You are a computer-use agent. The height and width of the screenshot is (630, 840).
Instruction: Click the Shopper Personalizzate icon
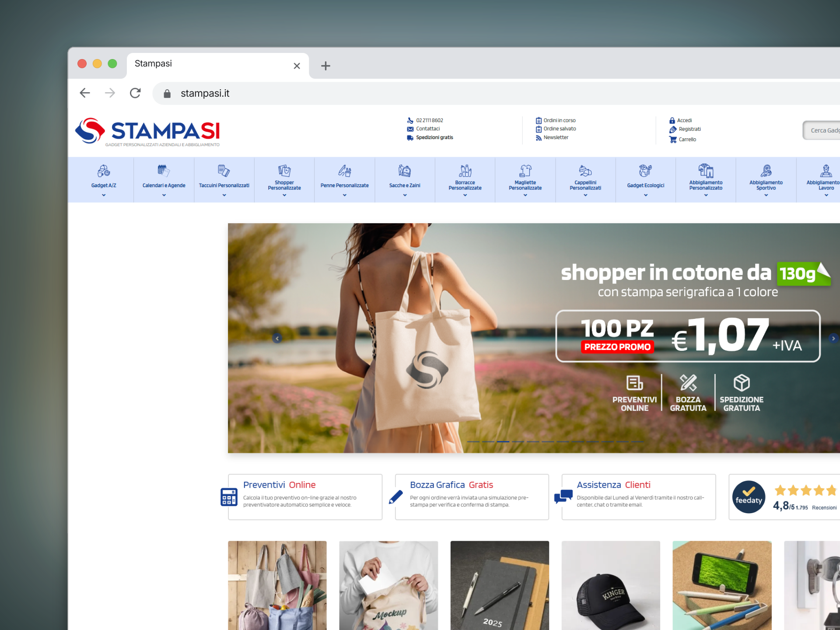tap(284, 171)
